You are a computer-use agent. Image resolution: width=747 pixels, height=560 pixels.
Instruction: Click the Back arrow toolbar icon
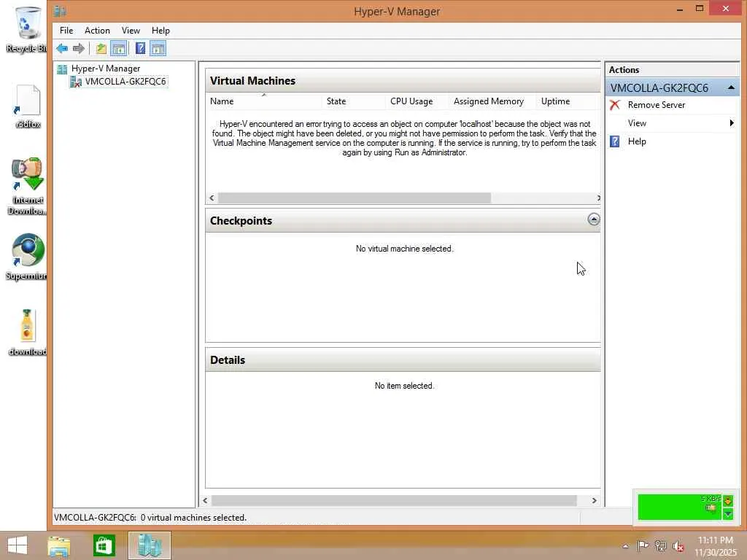(62, 49)
